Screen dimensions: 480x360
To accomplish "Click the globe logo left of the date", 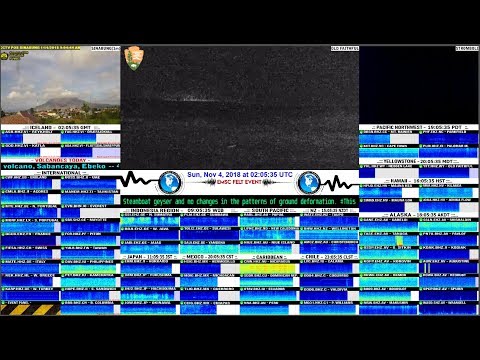I will click(170, 182).
